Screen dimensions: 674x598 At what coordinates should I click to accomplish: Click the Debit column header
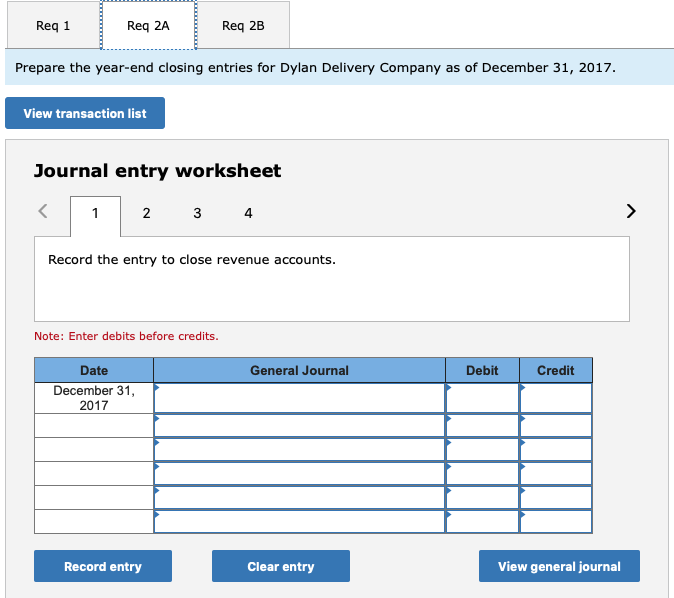point(482,370)
